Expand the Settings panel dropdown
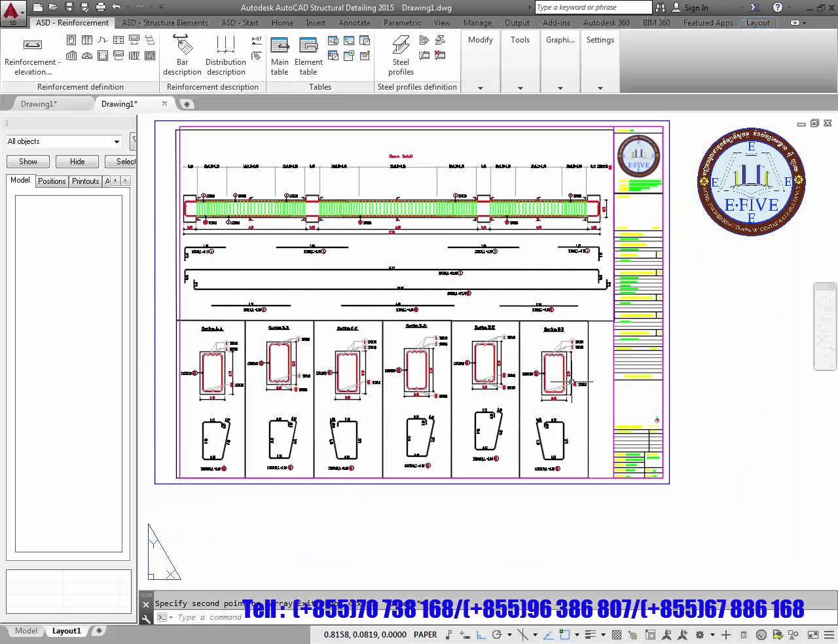Screen dimensions: 838x644 pyautogui.click(x=600, y=86)
